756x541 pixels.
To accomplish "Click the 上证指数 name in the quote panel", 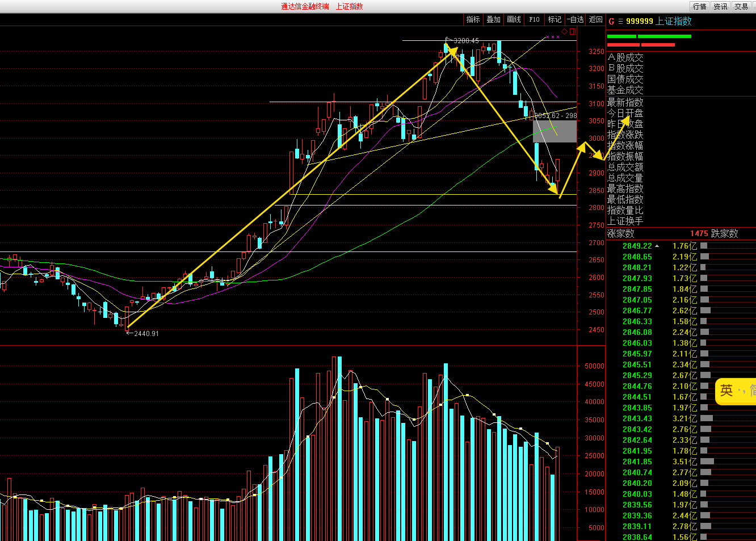I will [674, 21].
